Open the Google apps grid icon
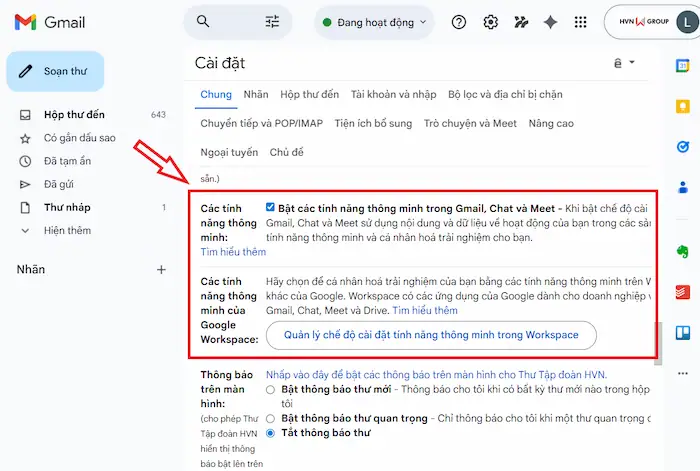 pos(580,22)
